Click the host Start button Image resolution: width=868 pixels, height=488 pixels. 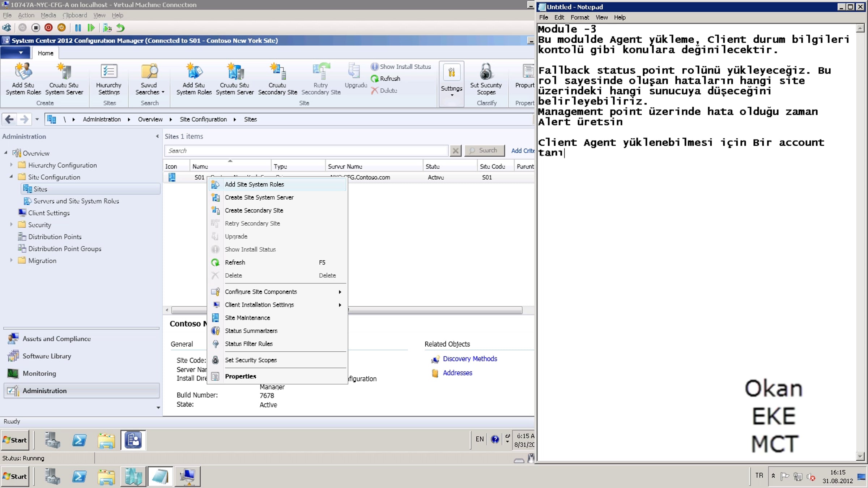point(15,476)
